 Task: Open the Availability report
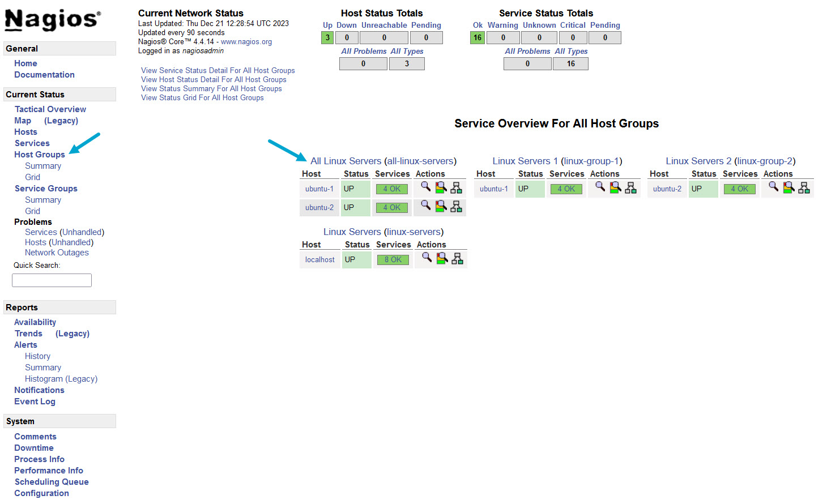pos(35,322)
